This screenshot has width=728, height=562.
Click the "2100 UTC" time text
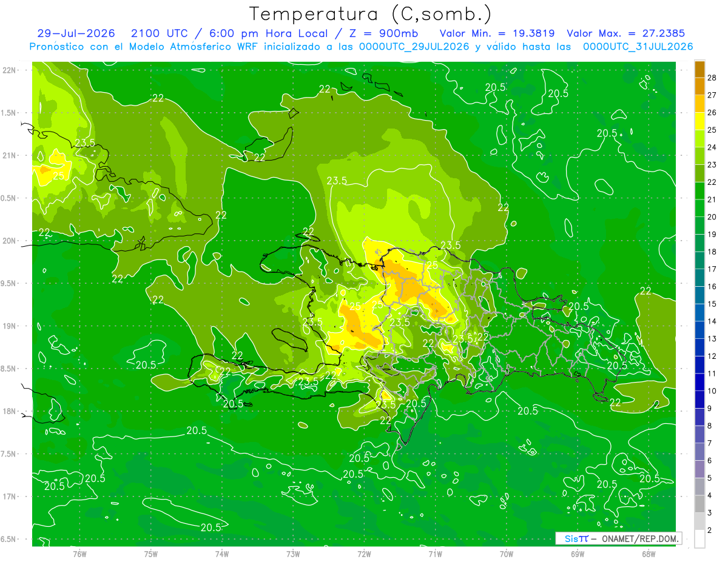pos(159,33)
